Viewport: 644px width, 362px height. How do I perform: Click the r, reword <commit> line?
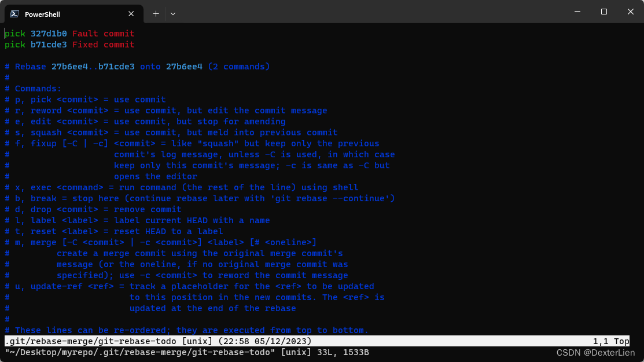tap(166, 111)
